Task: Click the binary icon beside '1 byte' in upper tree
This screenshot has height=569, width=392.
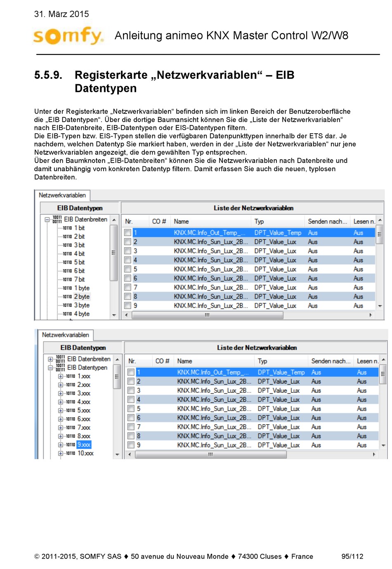Action: 67,288
